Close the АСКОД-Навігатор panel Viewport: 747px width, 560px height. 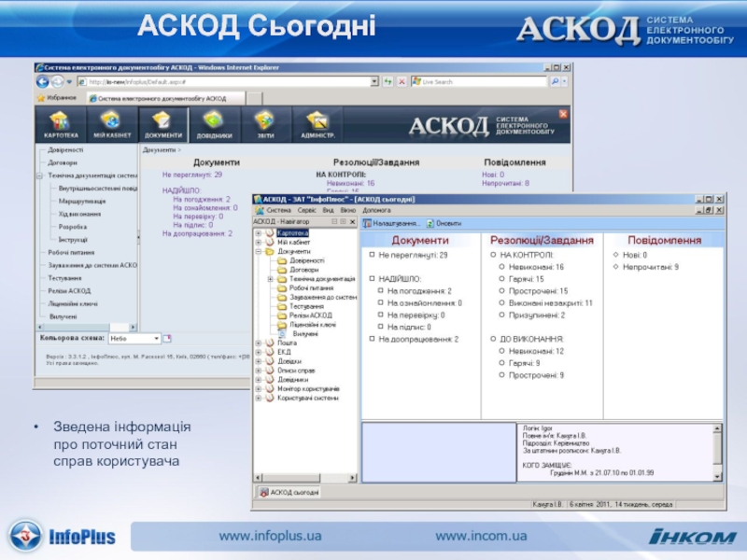click(353, 222)
